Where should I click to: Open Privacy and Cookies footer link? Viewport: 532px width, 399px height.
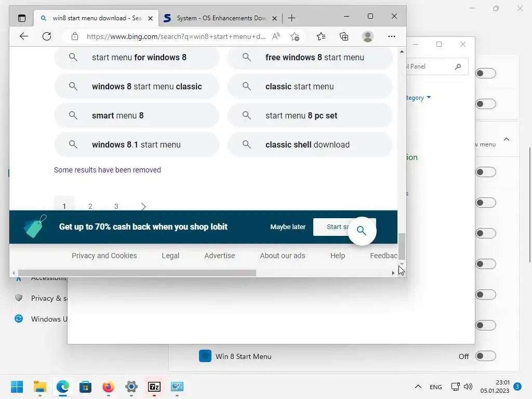[x=104, y=256]
